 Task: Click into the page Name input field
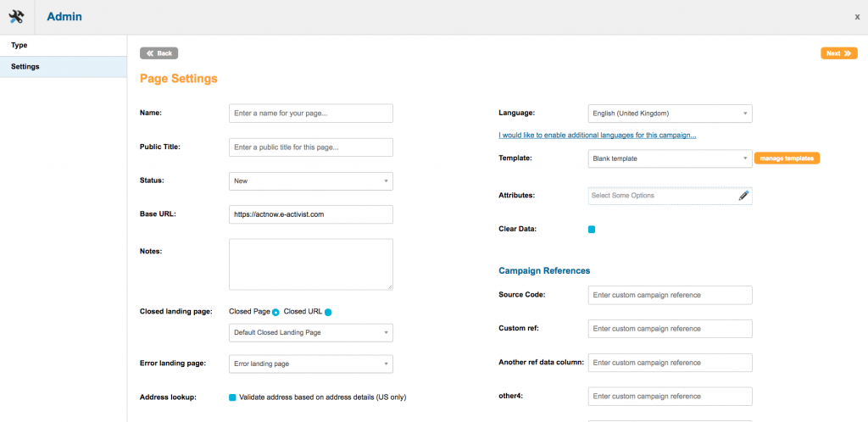311,114
